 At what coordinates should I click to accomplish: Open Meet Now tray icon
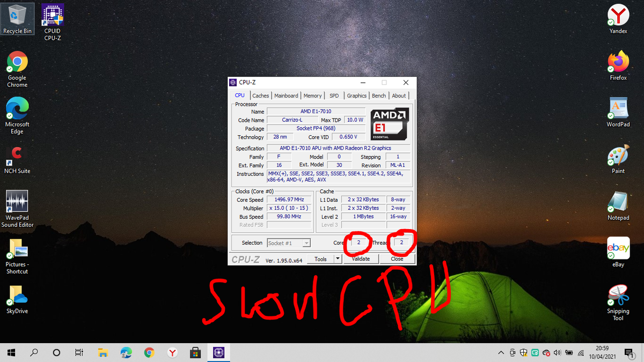coord(513,352)
